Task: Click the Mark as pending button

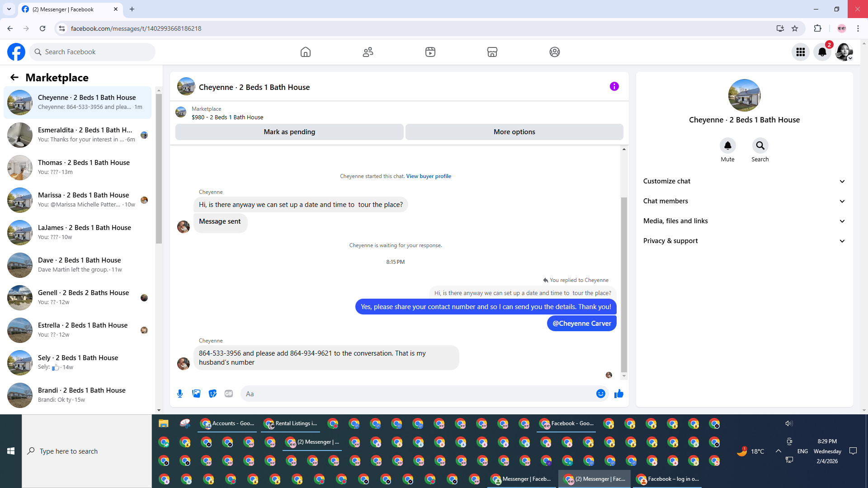Action: 289,132
